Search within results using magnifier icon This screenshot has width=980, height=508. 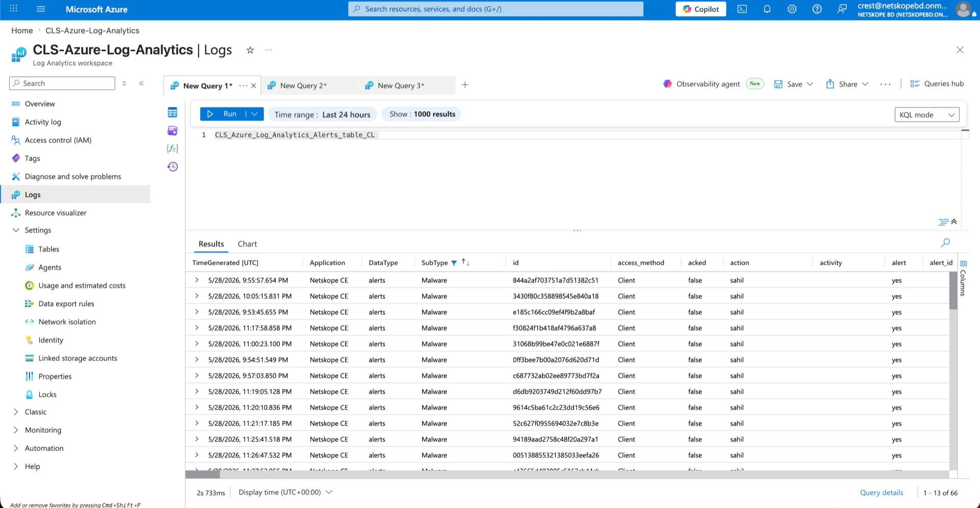click(x=946, y=243)
